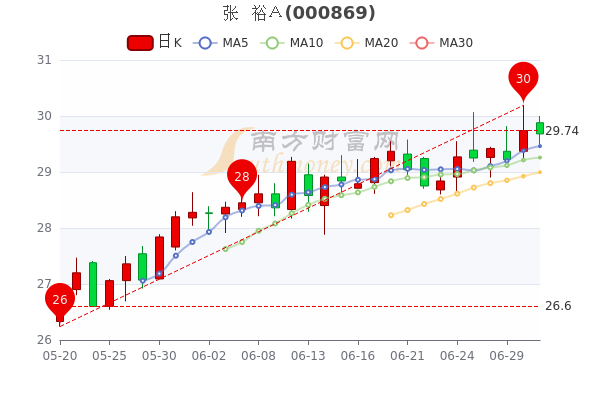Click the 26.6 price line label
Image resolution: width=600 pixels, height=400 pixels.
[558, 306]
